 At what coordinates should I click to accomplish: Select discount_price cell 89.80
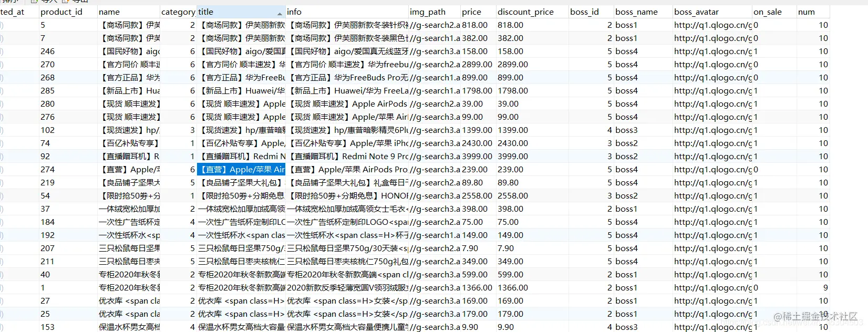click(x=532, y=182)
